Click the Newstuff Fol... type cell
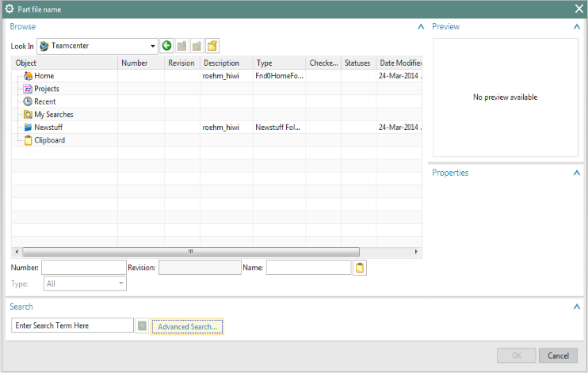The height and width of the screenshot is (373, 588). 277,127
